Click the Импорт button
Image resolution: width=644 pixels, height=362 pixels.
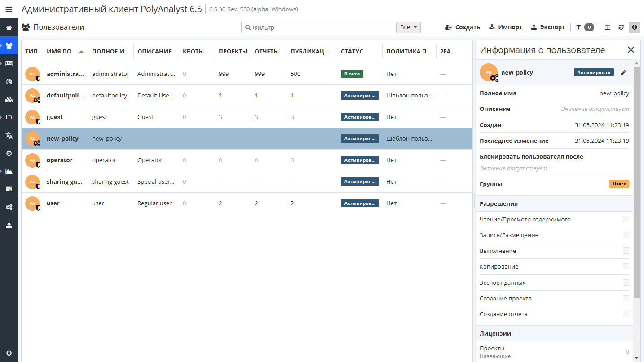[506, 27]
